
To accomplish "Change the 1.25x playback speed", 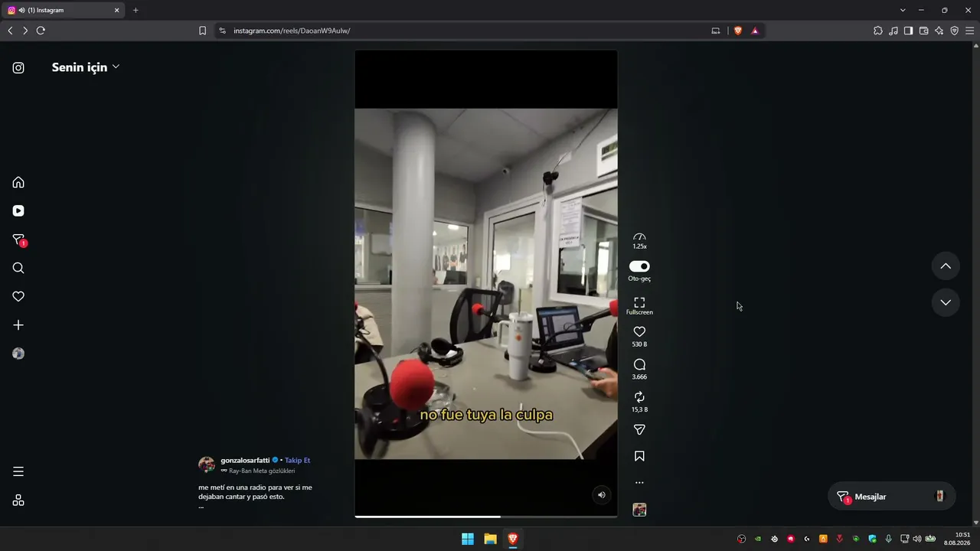I will click(x=639, y=241).
